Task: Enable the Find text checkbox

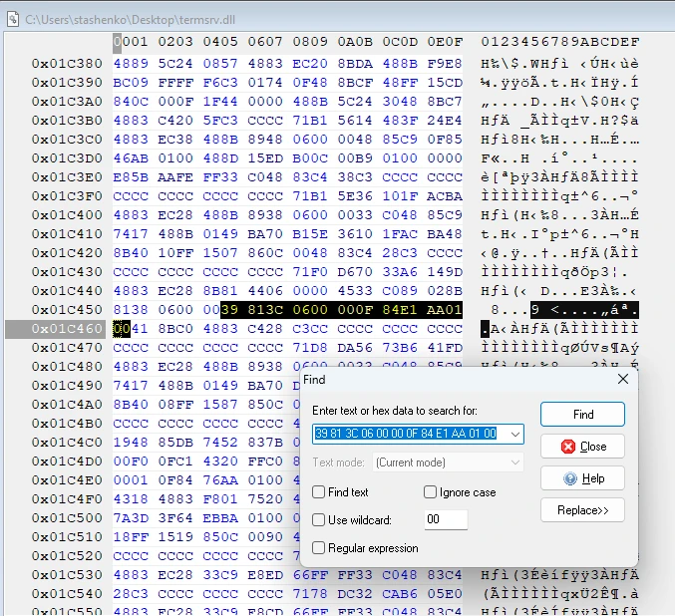Action: coord(319,492)
